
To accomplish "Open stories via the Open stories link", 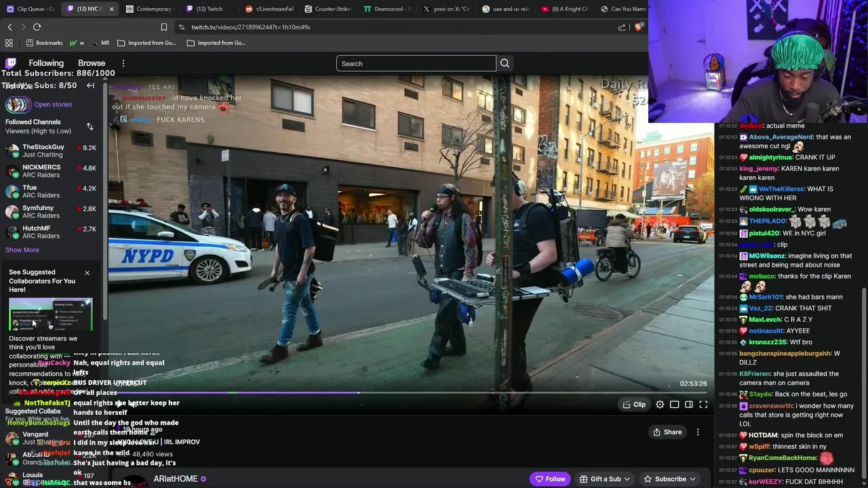I will [x=53, y=104].
